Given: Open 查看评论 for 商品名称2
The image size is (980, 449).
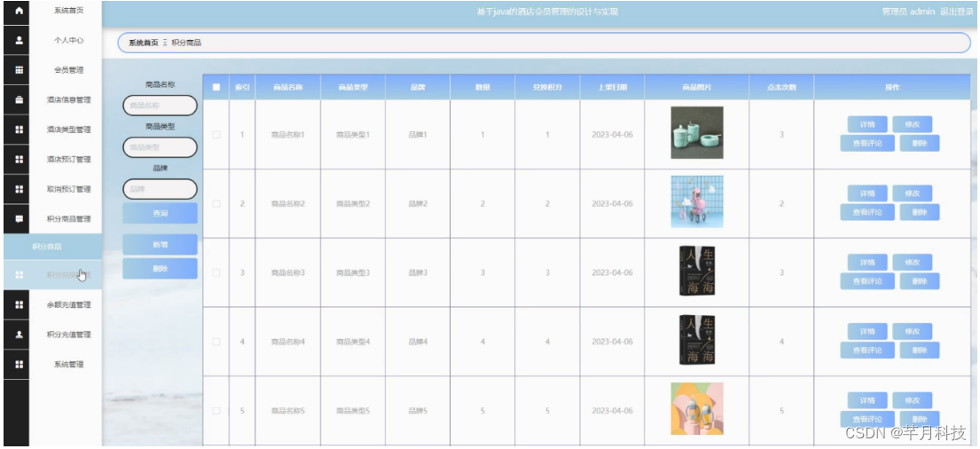Looking at the screenshot, I should click(866, 212).
